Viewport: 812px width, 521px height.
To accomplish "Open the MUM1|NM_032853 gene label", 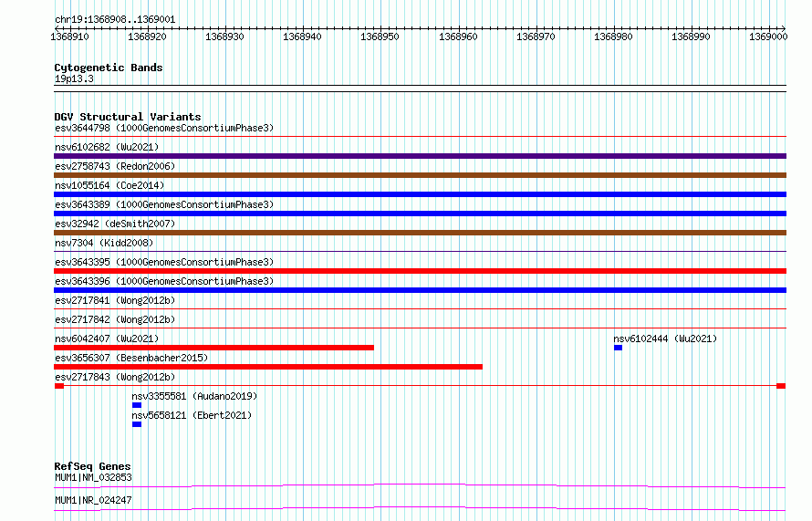I will (x=93, y=477).
